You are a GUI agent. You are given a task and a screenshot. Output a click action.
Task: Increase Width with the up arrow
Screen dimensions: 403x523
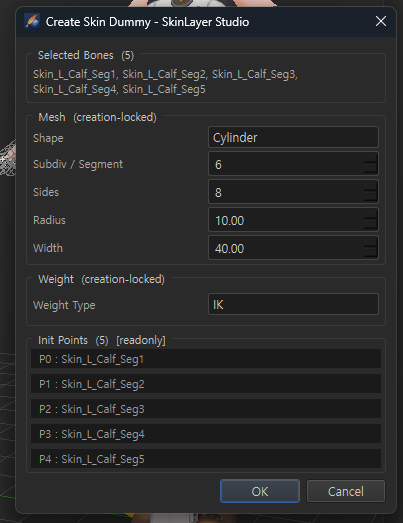371,242
